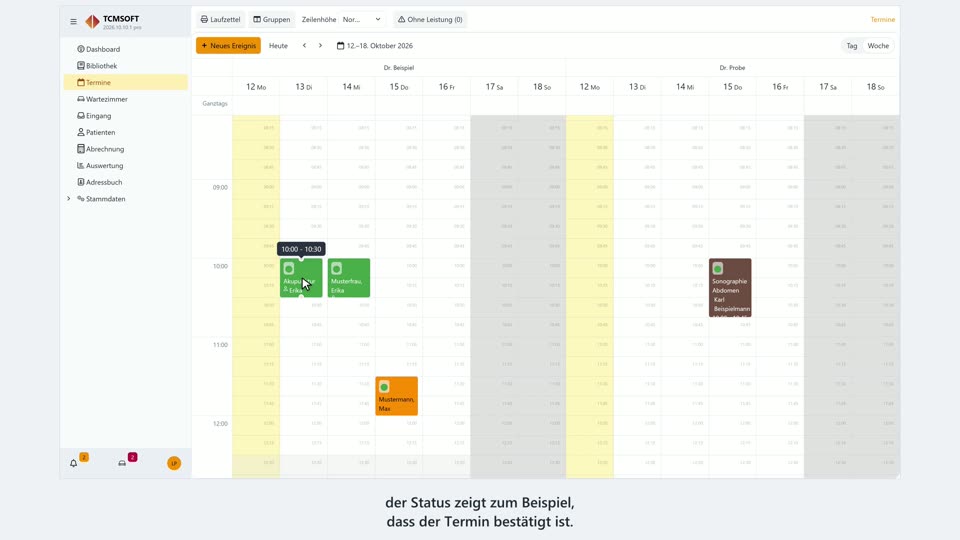Viewport: 960px width, 540px height.
Task: Select 15 Do header under Dr. Probe
Action: [732, 87]
